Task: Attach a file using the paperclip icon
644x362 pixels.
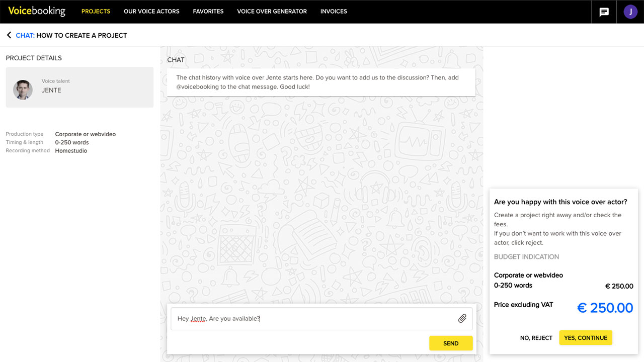Action: click(462, 318)
